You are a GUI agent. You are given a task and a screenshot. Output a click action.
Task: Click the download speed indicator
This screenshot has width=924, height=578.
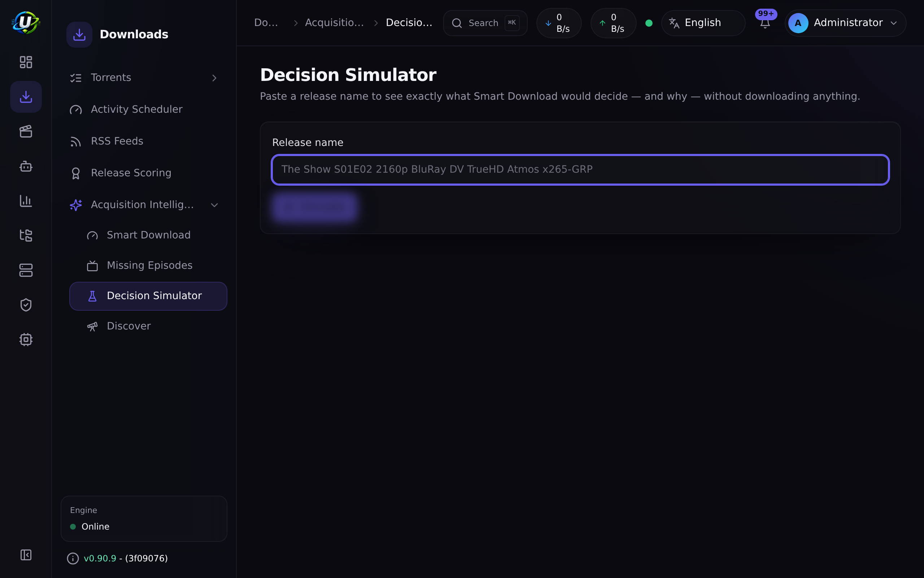(x=559, y=23)
